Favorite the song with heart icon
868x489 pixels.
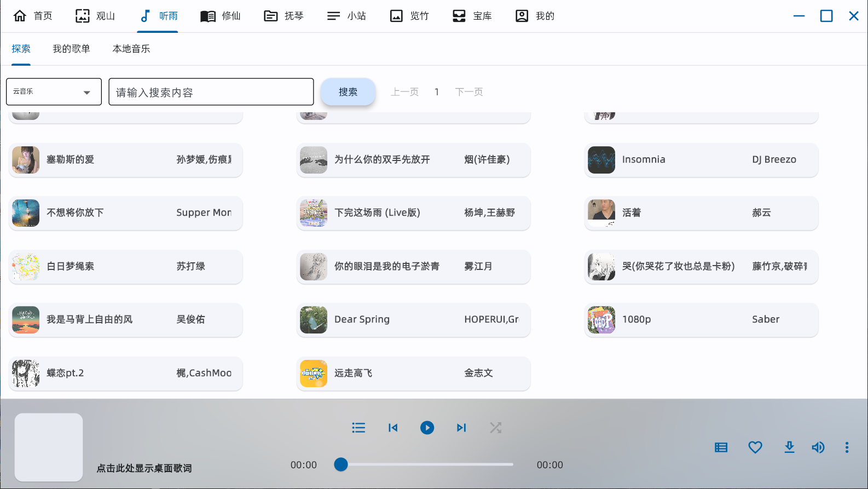pyautogui.click(x=755, y=447)
